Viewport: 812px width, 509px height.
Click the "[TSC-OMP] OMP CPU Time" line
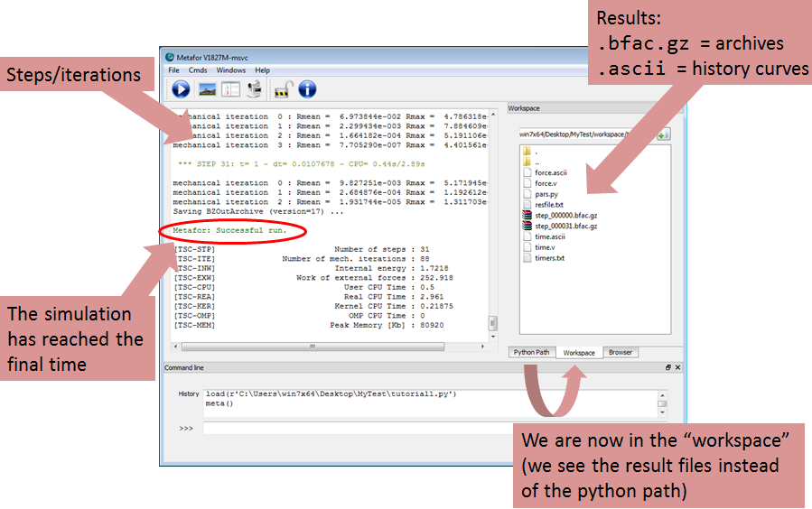300,316
